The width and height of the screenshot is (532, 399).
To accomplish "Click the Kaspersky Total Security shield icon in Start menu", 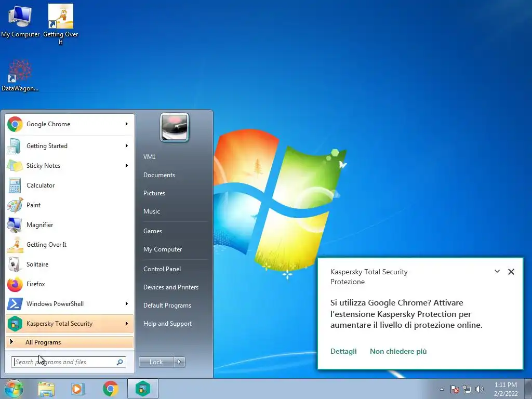I will click(15, 324).
